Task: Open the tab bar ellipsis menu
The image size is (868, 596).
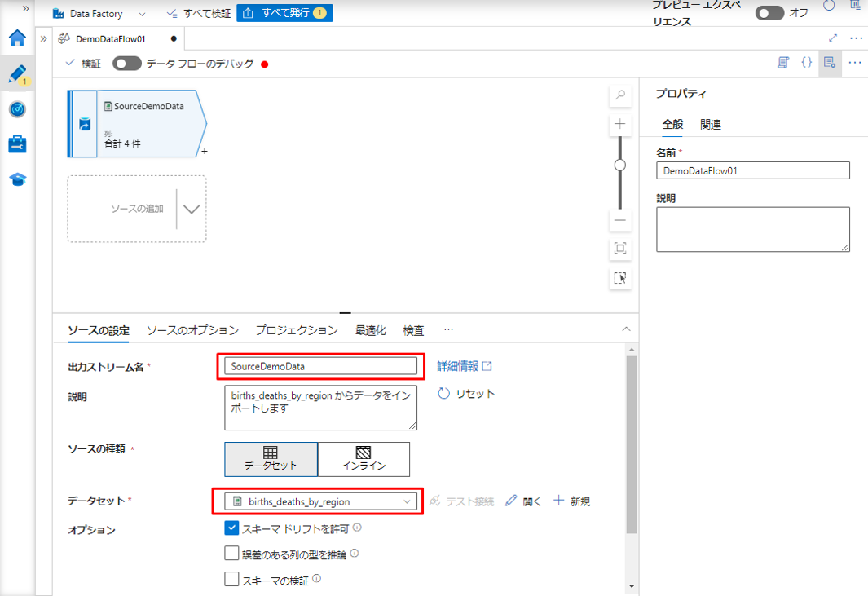Action: tap(856, 38)
